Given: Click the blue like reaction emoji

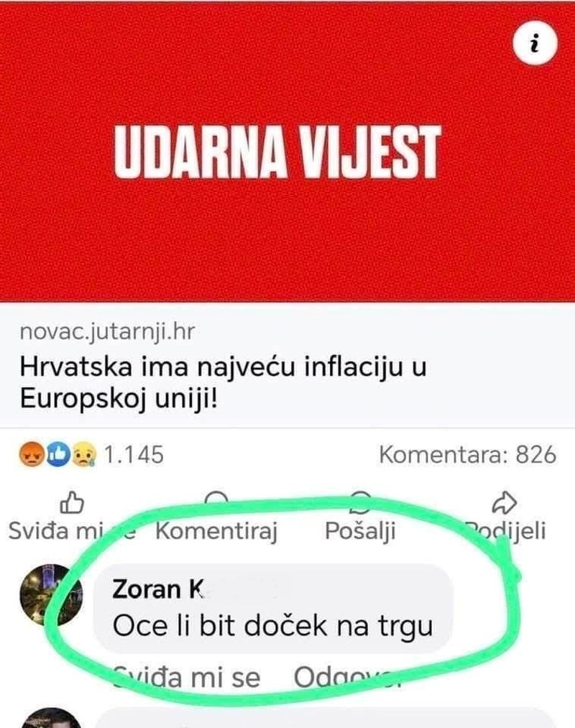Looking at the screenshot, I should coord(57,454).
